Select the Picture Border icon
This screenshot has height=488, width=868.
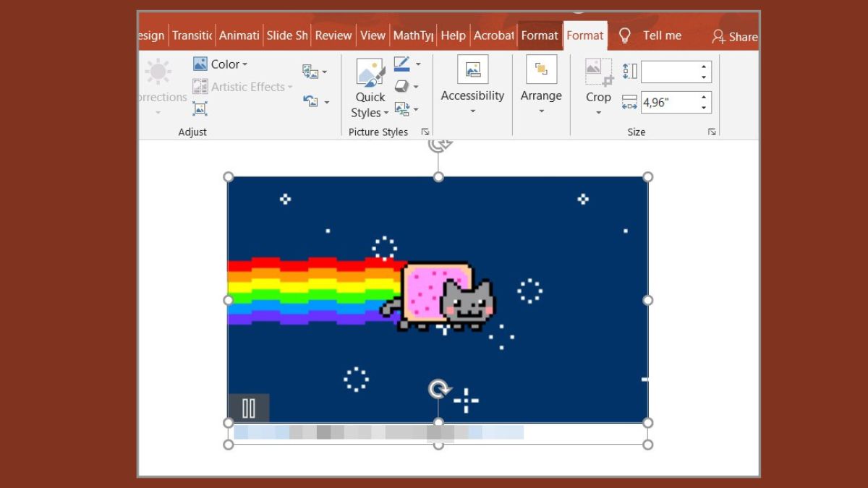(403, 64)
